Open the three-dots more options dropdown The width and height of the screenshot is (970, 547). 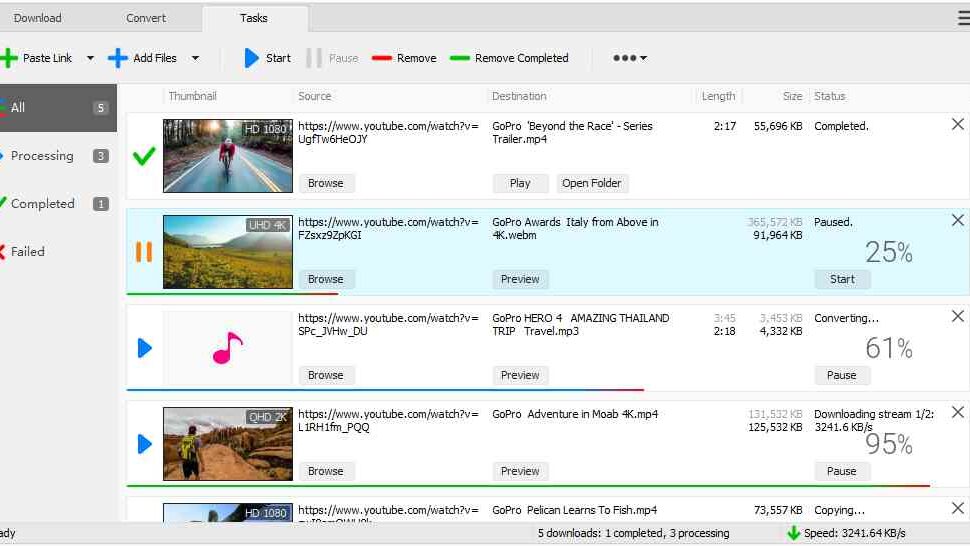tap(629, 58)
